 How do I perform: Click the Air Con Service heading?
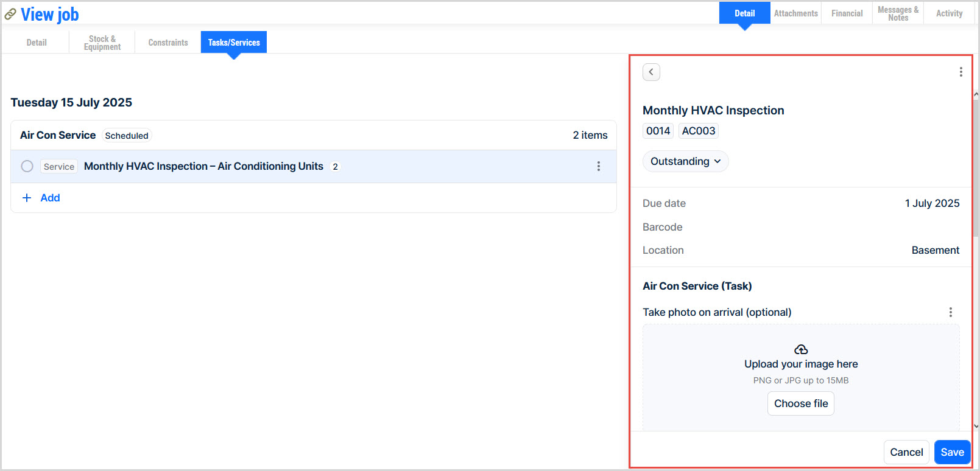[58, 135]
